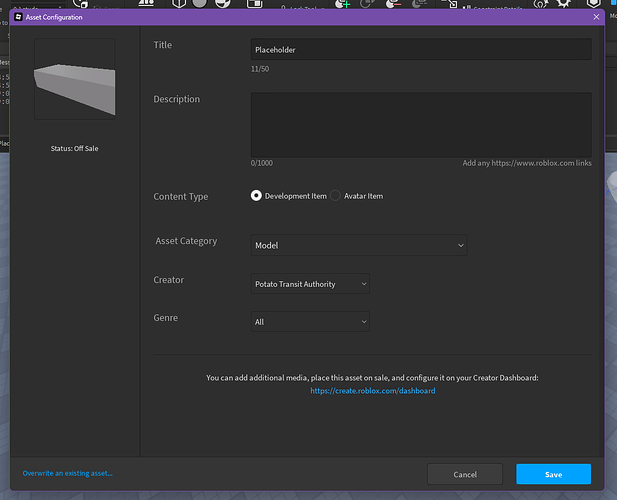Click the Title label
617x500 pixels.
tap(163, 45)
